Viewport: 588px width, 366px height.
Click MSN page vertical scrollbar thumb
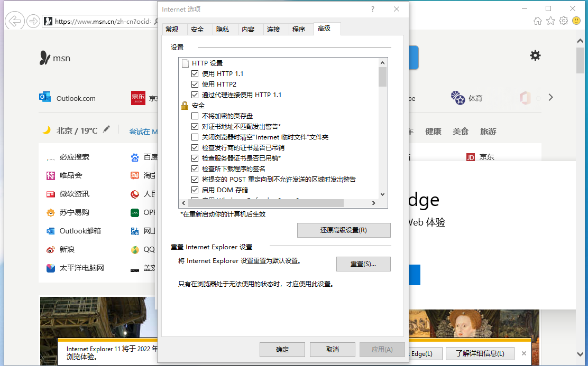coord(580,60)
